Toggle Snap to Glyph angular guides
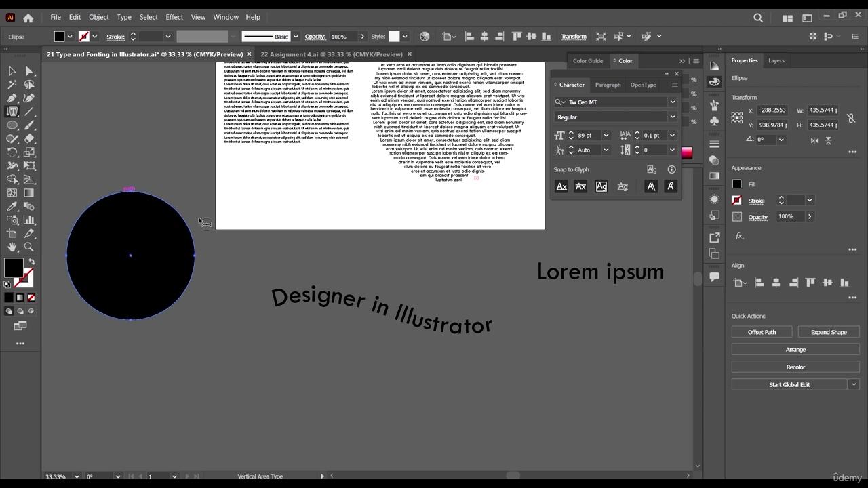This screenshot has width=868, height=488. coord(651,186)
